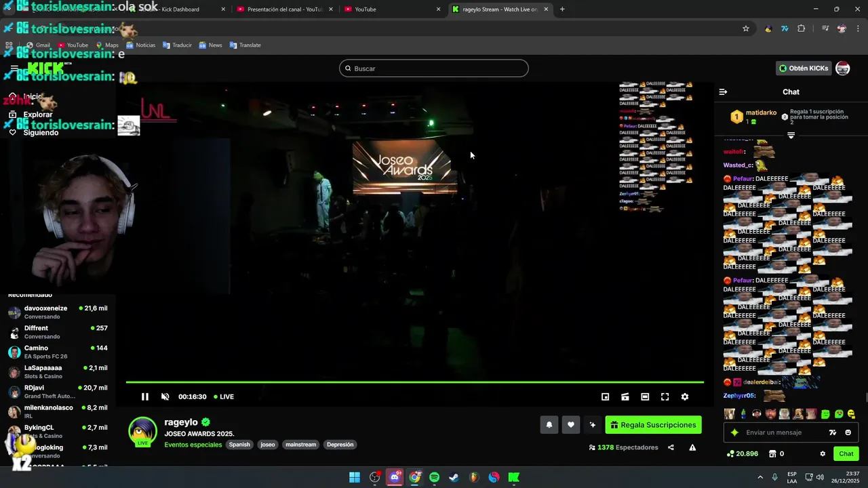Image resolution: width=868 pixels, height=488 pixels.
Task: Open rageylo channel avatar
Action: click(x=142, y=432)
